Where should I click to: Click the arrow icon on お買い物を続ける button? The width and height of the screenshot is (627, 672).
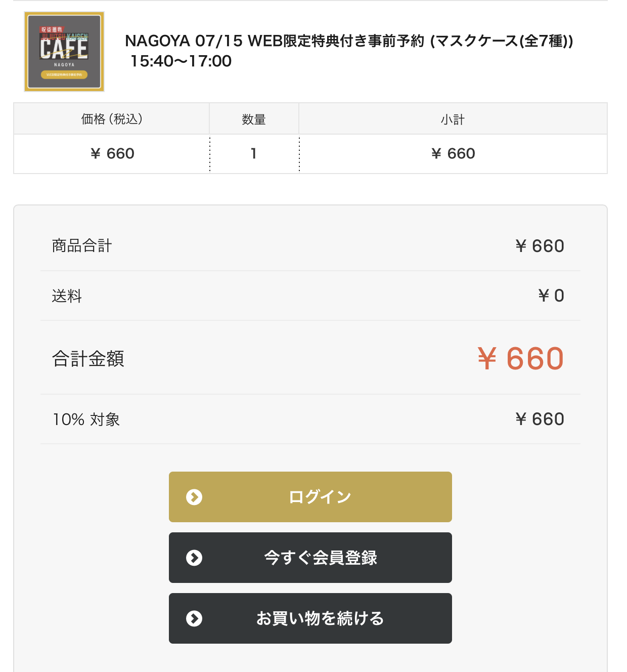click(x=194, y=618)
